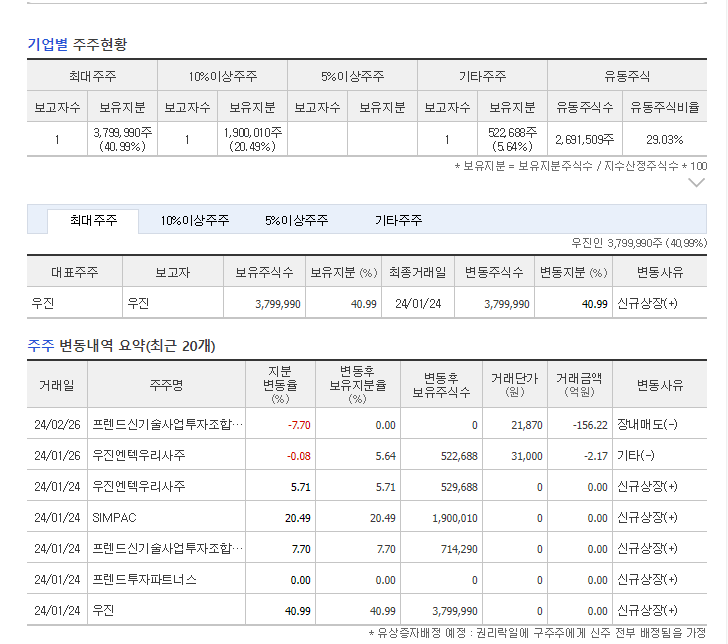728x644 pixels.
Task: Click the 프렌드투자파트너스 shareholder name
Action: 144,579
